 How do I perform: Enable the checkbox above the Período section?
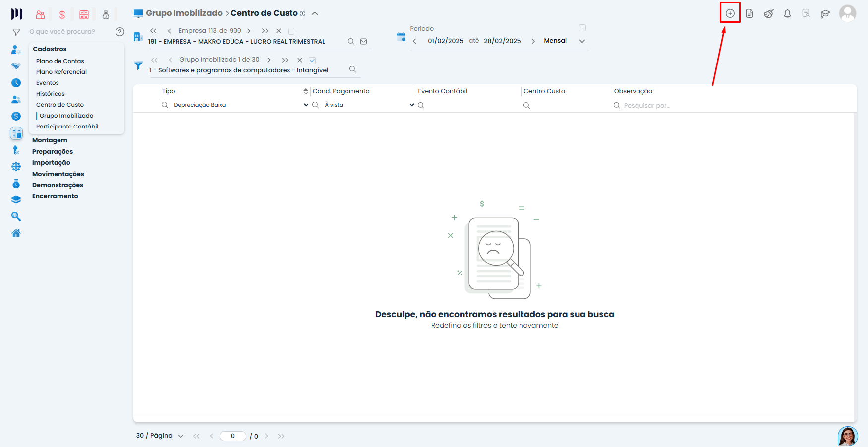582,28
